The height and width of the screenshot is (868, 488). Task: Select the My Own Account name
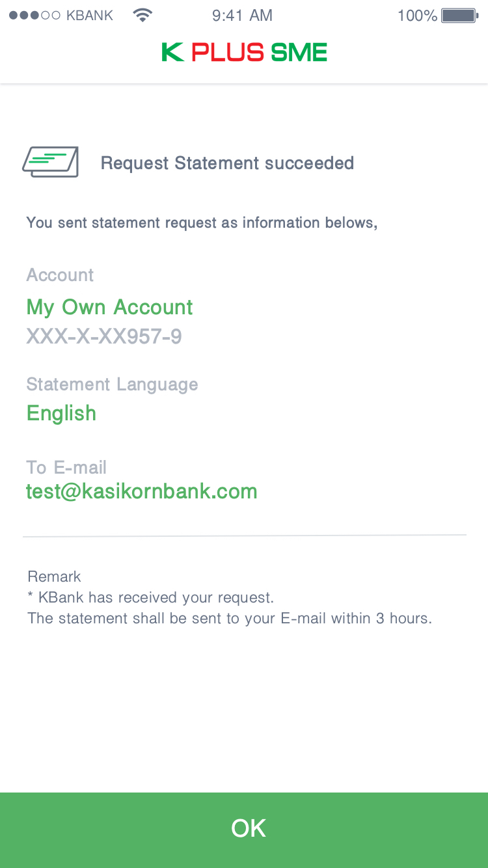tap(109, 307)
